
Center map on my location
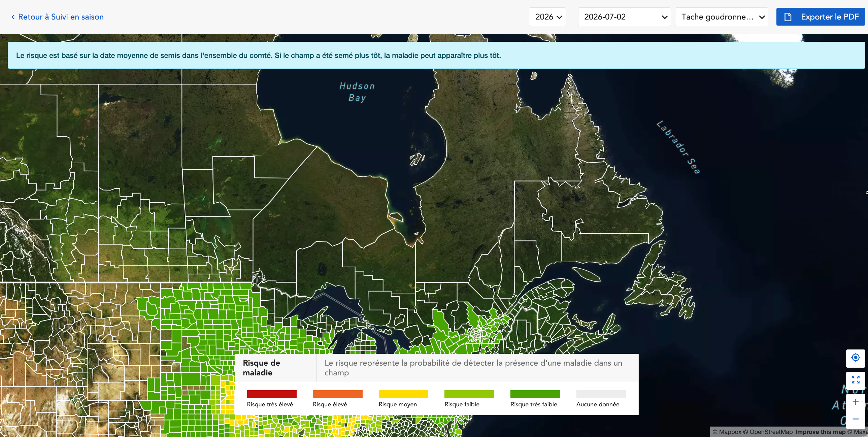coord(856,358)
